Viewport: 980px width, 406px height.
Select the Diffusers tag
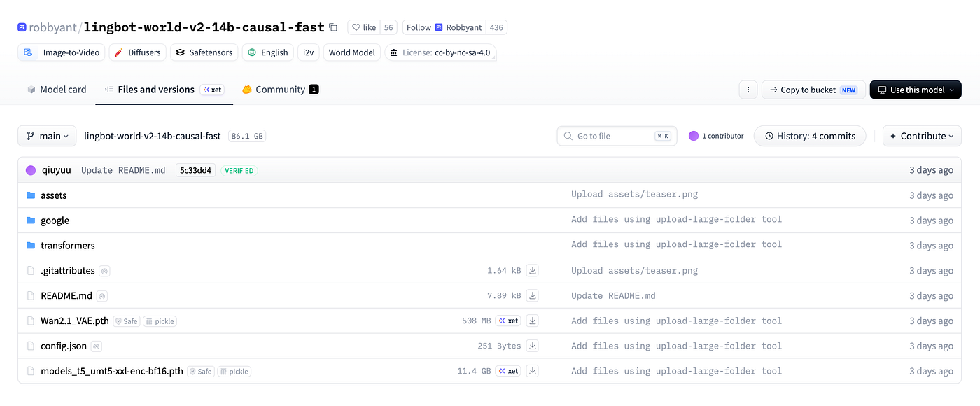pos(137,52)
